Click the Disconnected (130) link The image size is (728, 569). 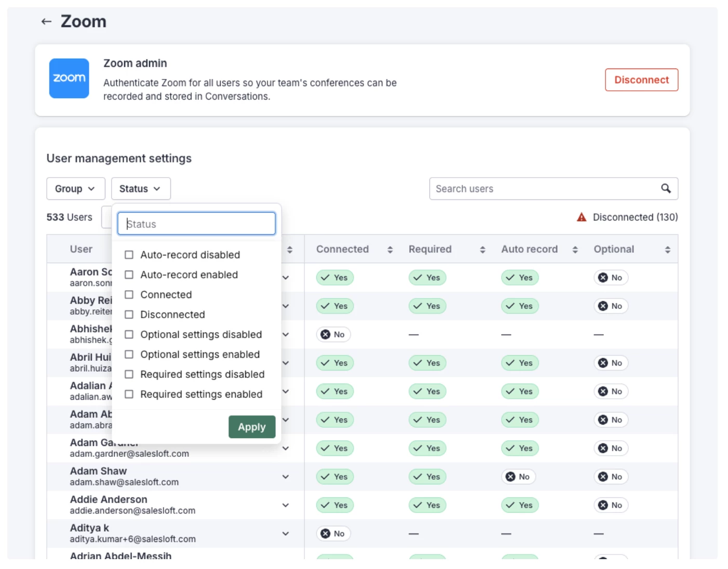pos(635,217)
